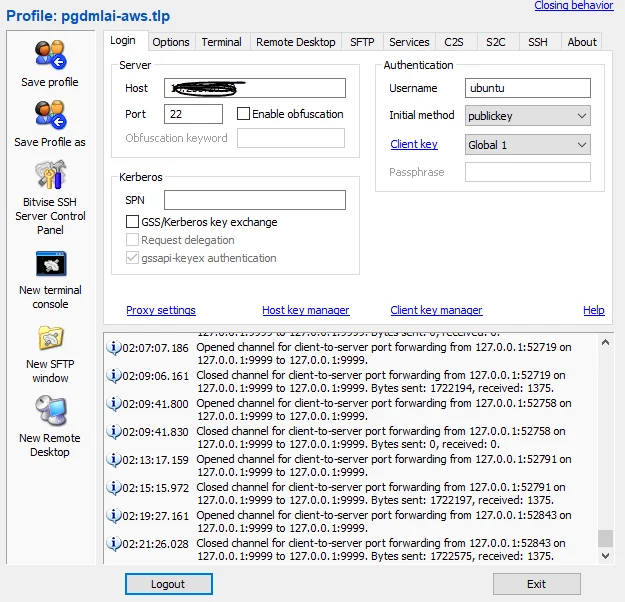Click the Username input field
Viewport: 625px width, 602px height.
[x=527, y=88]
